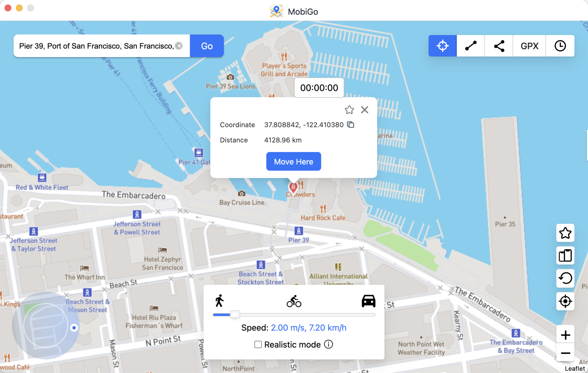Open the history clock icon

pyautogui.click(x=560, y=46)
